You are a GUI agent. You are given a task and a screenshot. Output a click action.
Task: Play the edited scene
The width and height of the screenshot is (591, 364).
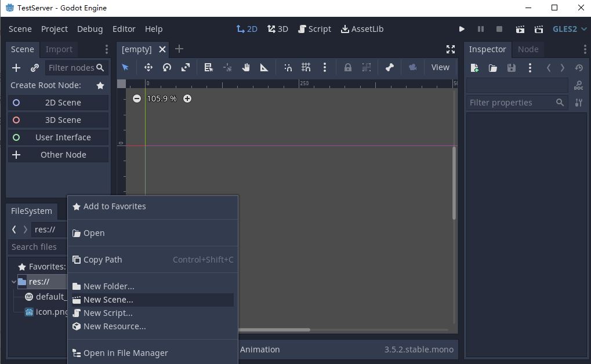520,29
